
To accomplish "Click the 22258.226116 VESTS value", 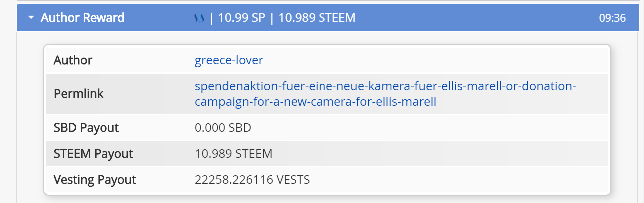I will (252, 179).
